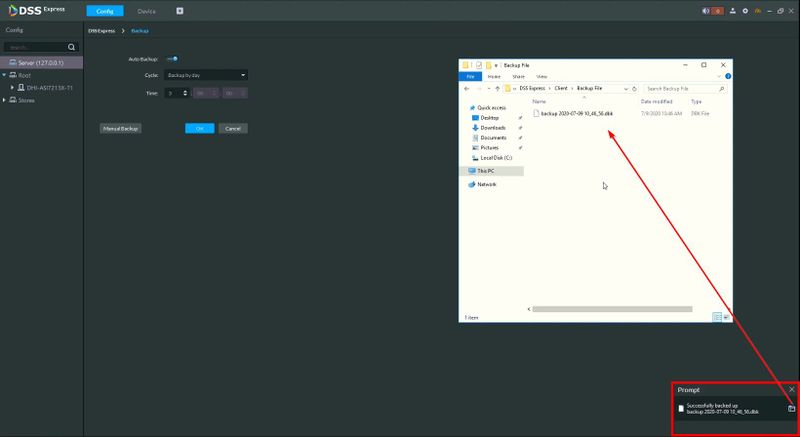Select the backup .dbk file in Explorer
The width and height of the screenshot is (800, 437).
point(577,114)
